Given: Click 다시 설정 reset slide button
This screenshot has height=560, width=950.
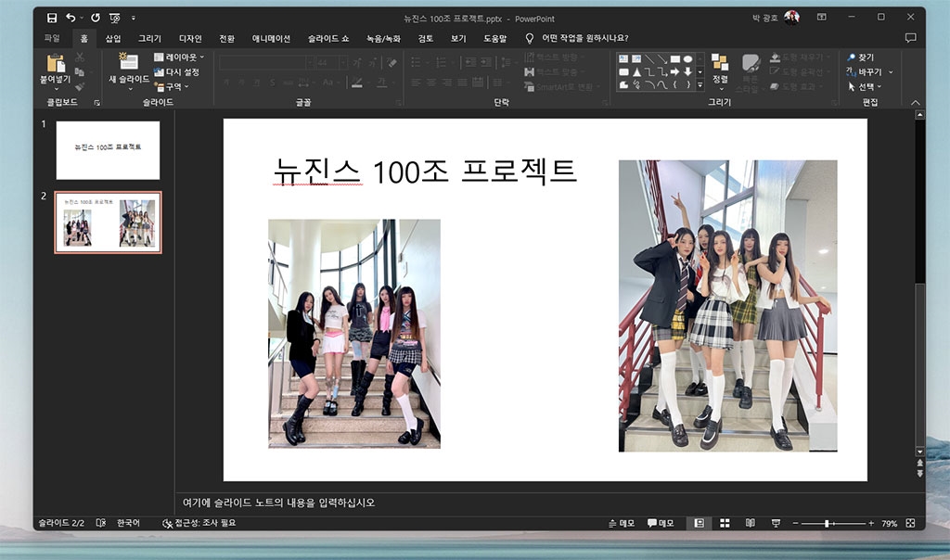Looking at the screenshot, I should tap(176, 72).
